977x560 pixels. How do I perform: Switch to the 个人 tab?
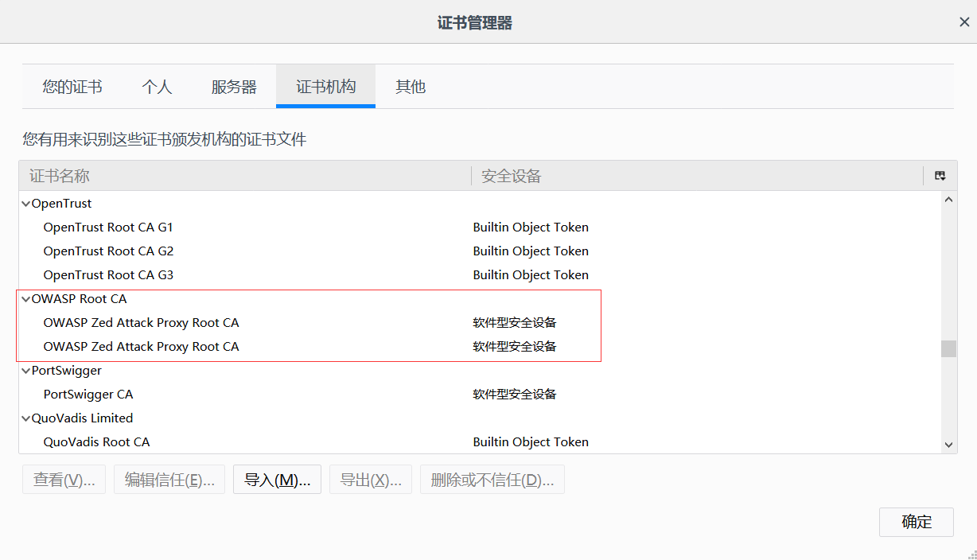click(x=157, y=87)
